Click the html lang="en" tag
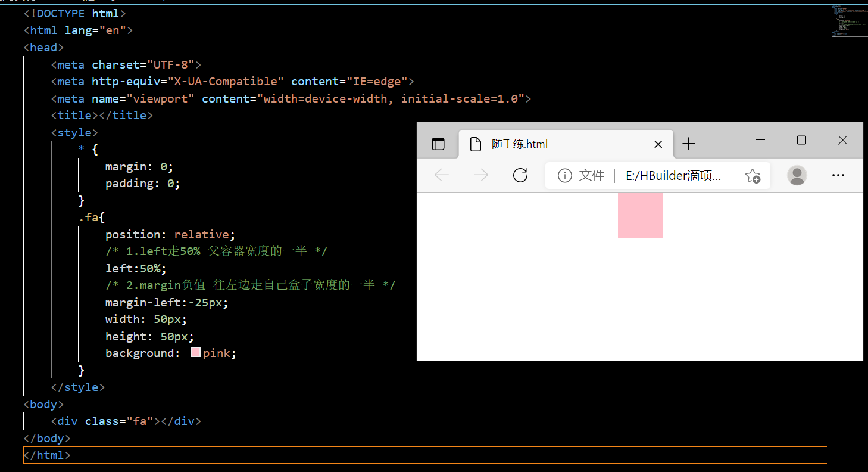The height and width of the screenshot is (472, 868). point(78,30)
